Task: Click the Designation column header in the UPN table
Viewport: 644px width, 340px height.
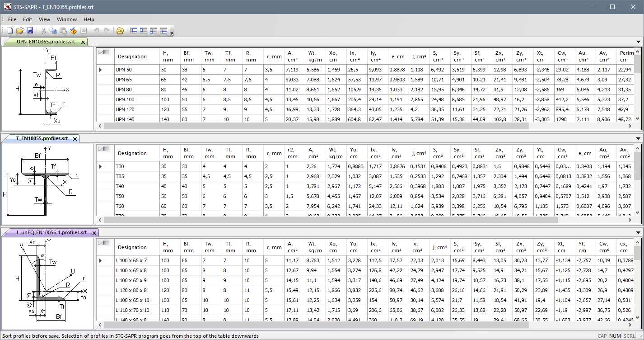Action: (x=132, y=57)
